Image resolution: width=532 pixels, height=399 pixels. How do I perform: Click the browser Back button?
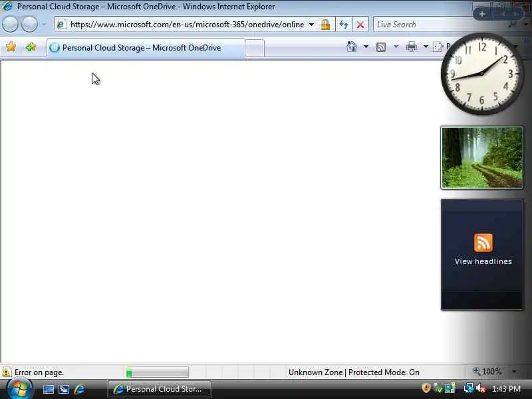pos(10,25)
